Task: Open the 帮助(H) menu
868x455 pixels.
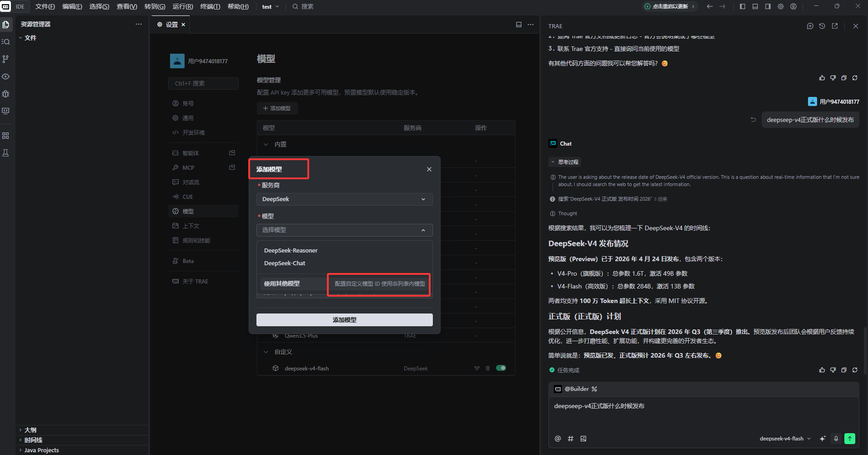Action: coord(238,7)
